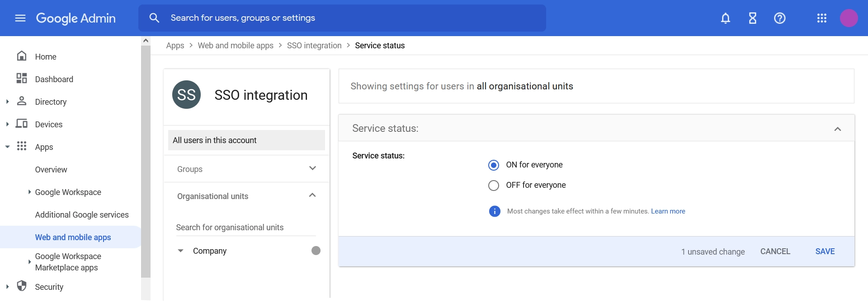
Task: Click the Security shield icon
Action: point(22,286)
